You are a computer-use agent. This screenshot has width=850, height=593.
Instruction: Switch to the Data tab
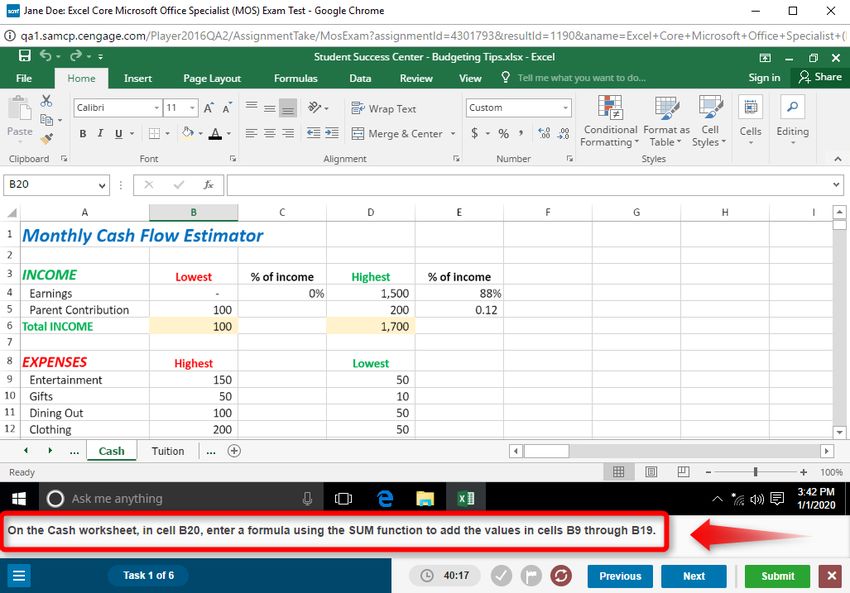click(360, 78)
